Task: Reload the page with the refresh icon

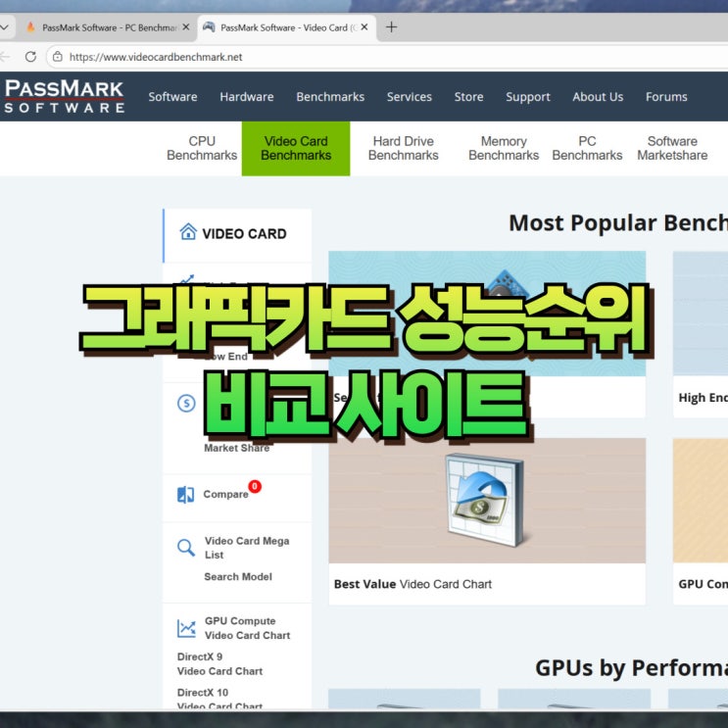Action: click(30, 57)
